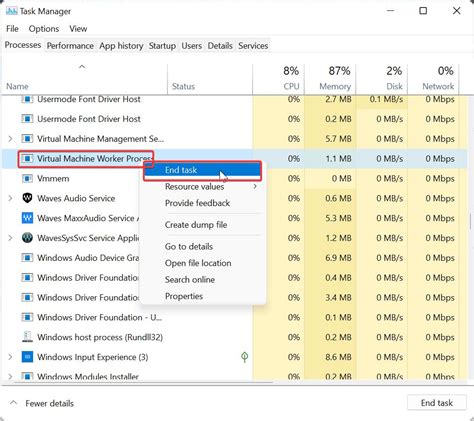Select the Virtual Machine Worker Process icon

[x=27, y=159]
